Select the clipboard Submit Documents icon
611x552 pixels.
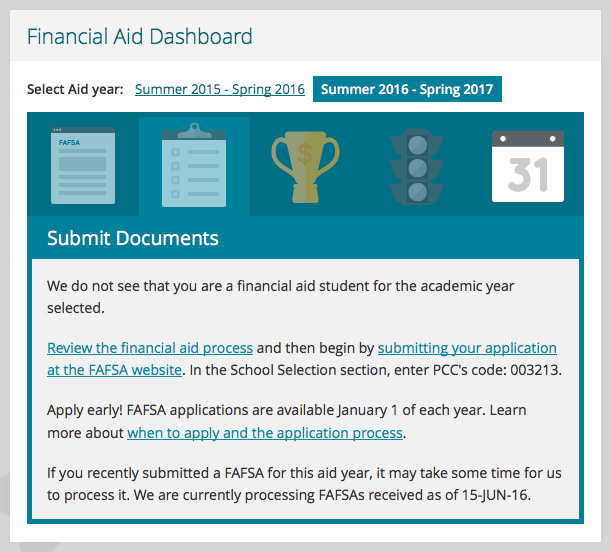pyautogui.click(x=194, y=165)
